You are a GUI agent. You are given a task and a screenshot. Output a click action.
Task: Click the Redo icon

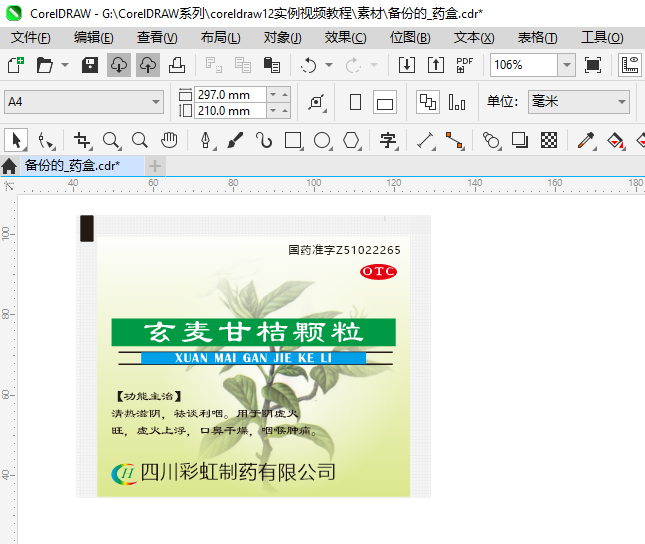tap(353, 65)
